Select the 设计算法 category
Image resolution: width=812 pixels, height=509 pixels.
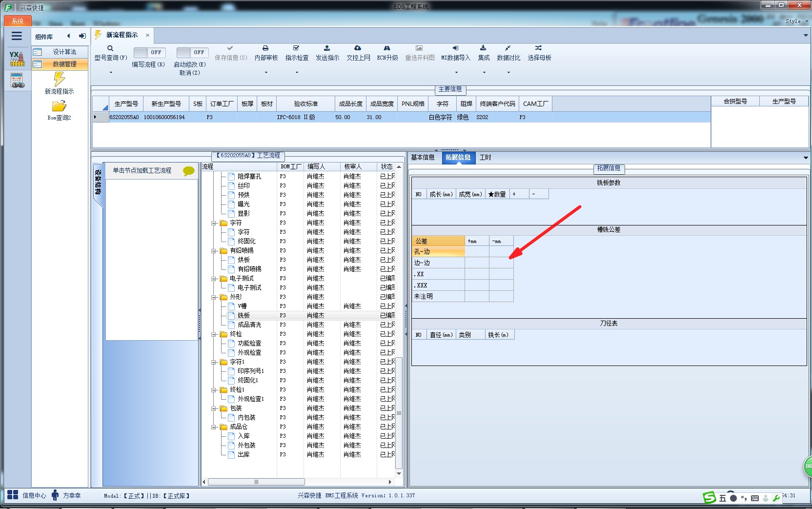click(60, 52)
